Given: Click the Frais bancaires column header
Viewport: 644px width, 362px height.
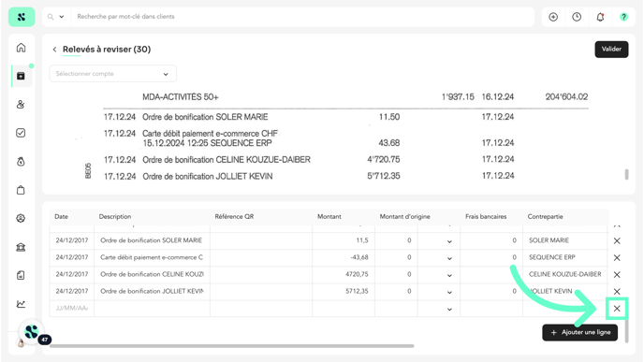Looking at the screenshot, I should [x=486, y=217].
